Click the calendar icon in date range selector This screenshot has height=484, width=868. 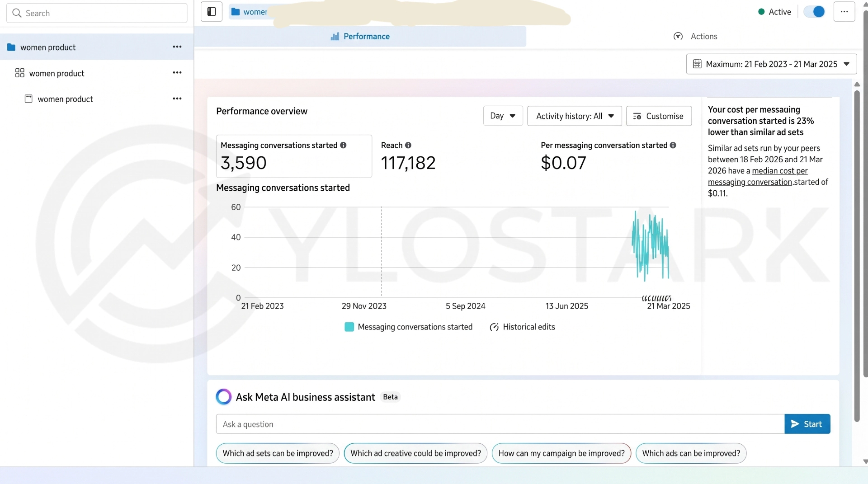click(697, 64)
